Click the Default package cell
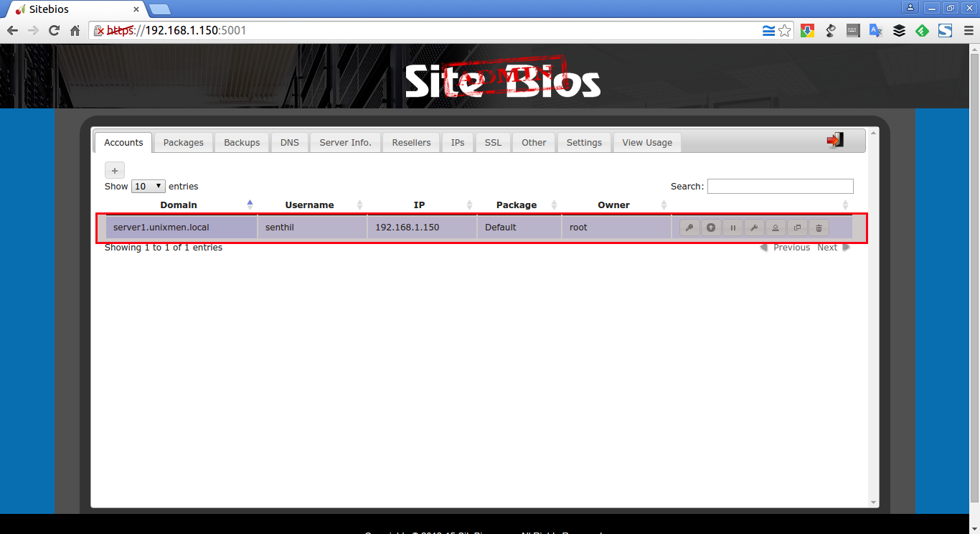The image size is (980, 534). (519, 227)
